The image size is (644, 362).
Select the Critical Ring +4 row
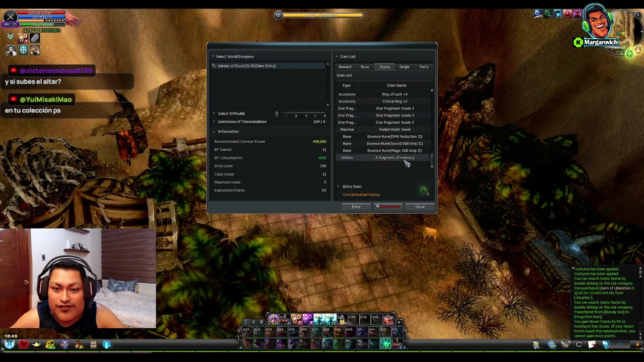tap(383, 101)
